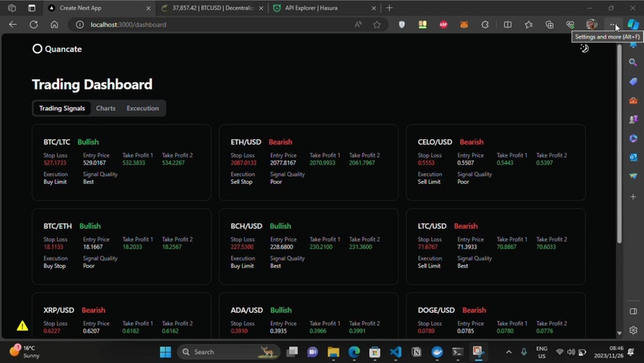Open the sidebar Outlook icon

click(x=633, y=157)
